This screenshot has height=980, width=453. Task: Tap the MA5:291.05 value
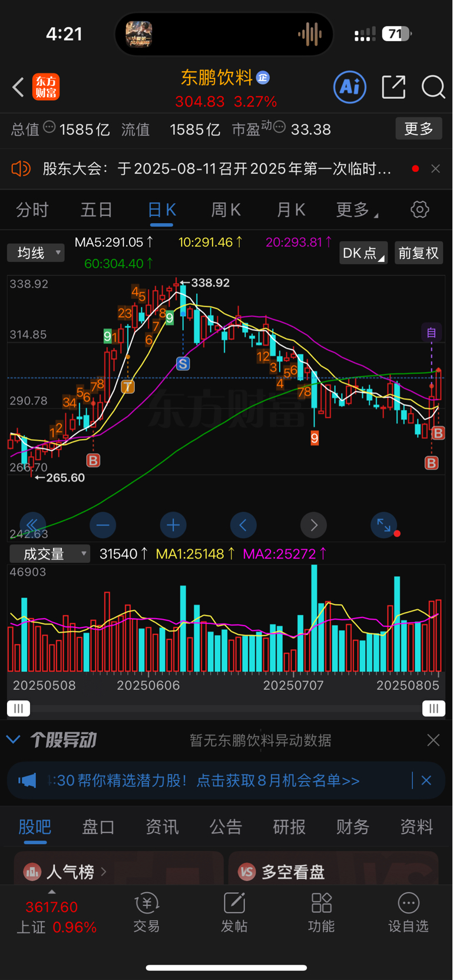click(114, 242)
